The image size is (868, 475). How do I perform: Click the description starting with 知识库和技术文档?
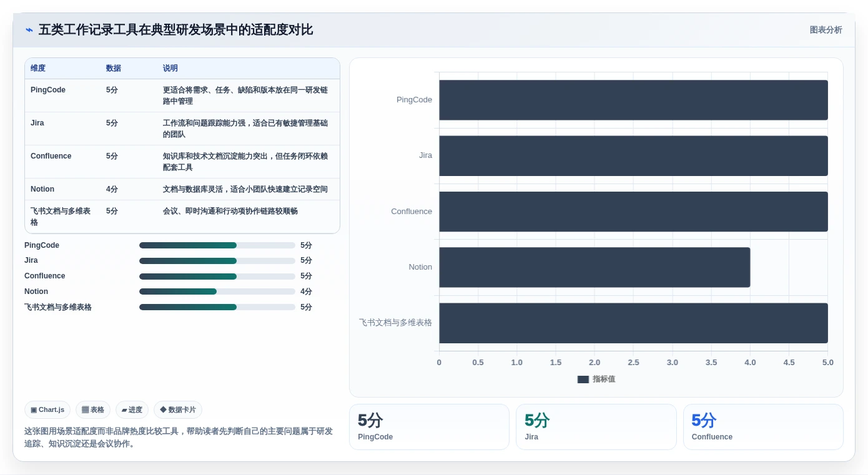(245, 162)
